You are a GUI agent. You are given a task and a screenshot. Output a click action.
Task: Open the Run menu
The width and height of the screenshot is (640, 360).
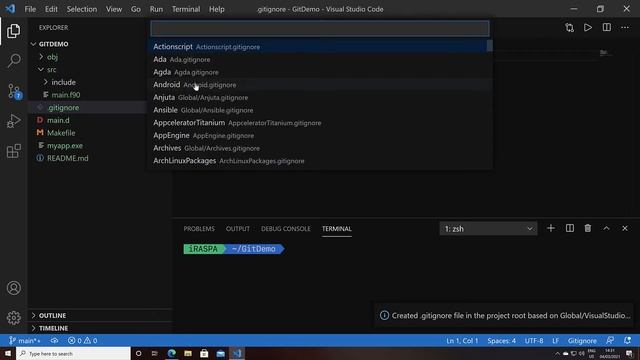[156, 9]
